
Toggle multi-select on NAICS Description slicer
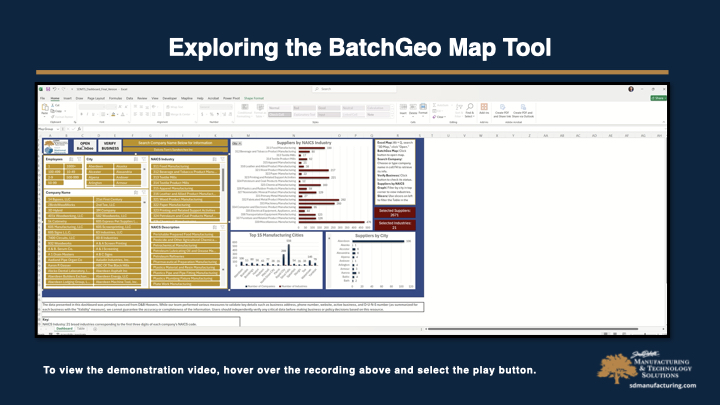(214, 227)
